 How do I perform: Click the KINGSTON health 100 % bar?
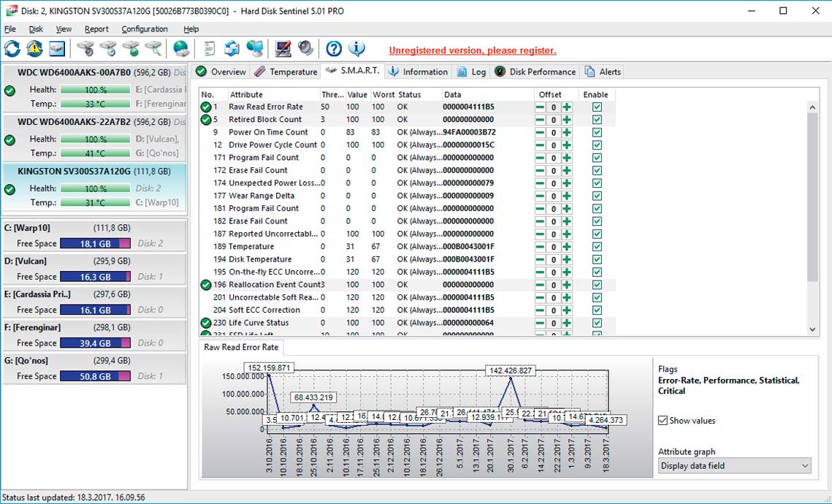tap(95, 188)
